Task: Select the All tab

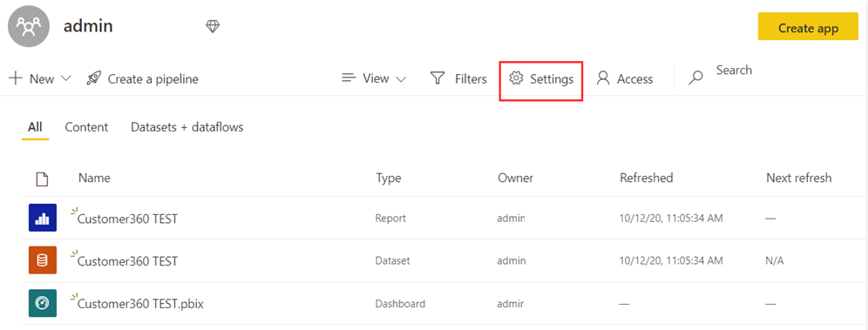Action: 35,127
